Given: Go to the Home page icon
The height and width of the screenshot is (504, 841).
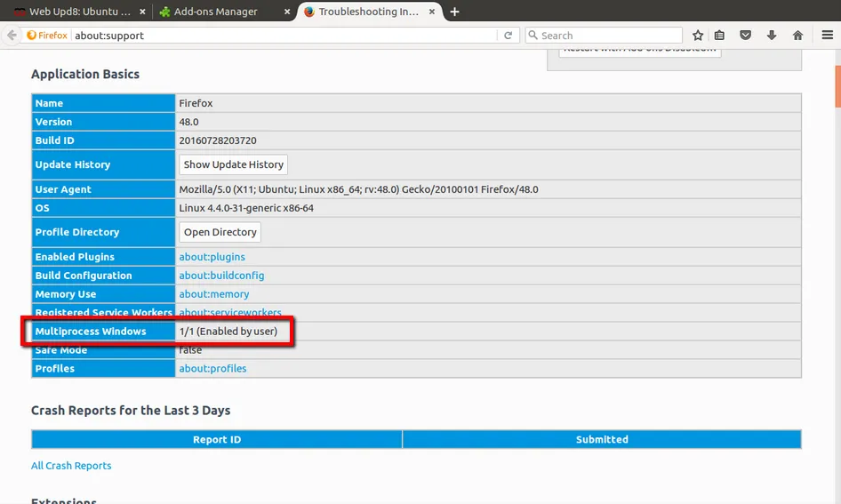Looking at the screenshot, I should click(797, 36).
